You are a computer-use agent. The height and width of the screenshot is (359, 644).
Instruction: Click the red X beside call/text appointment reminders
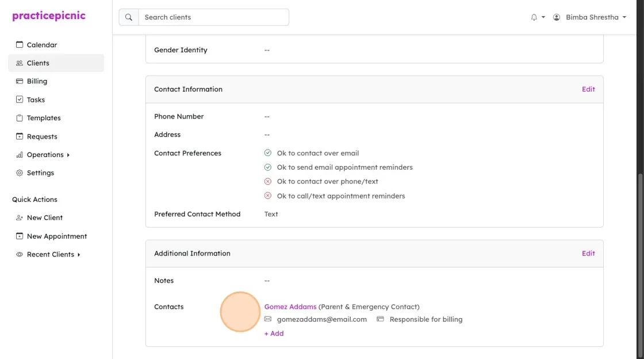click(x=268, y=196)
